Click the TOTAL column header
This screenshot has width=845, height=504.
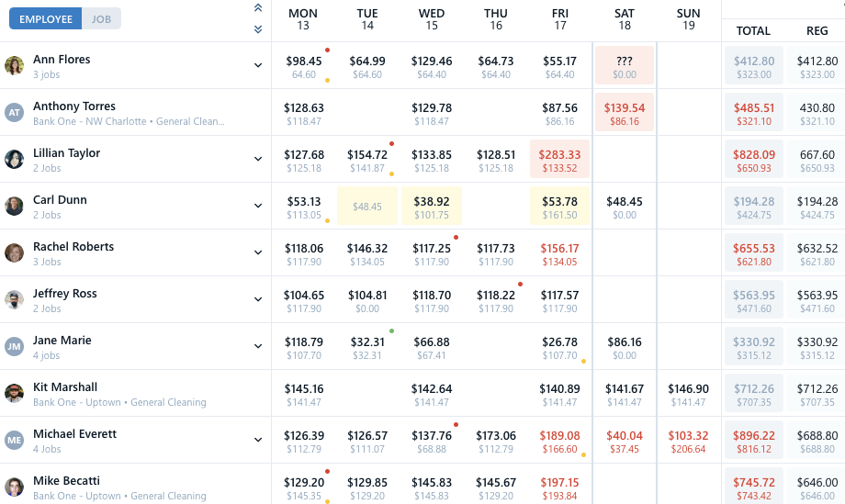[x=753, y=31]
